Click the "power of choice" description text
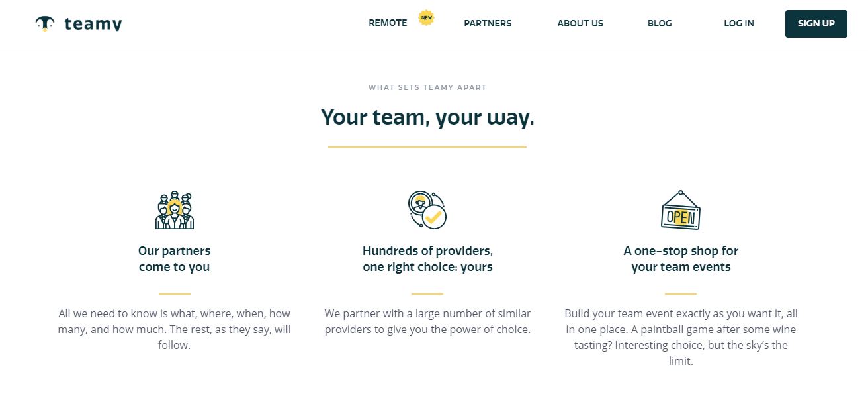The width and height of the screenshot is (868, 408). pos(427,321)
